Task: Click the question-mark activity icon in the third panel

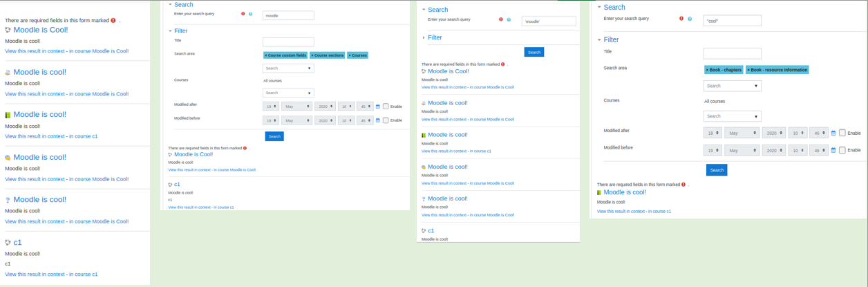Action: coord(424,198)
